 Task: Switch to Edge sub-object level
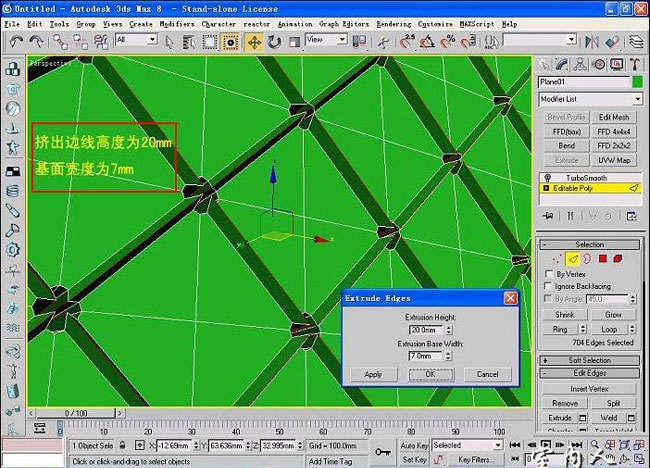click(572, 259)
